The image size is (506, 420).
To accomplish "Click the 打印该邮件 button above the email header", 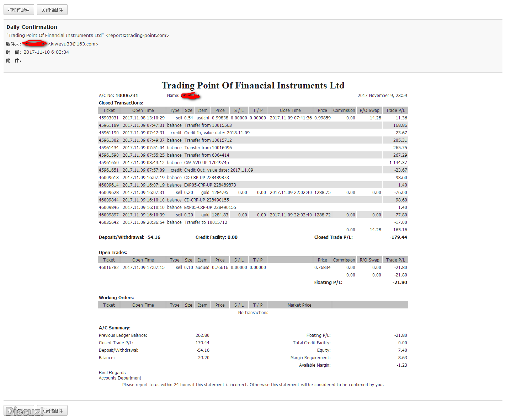I will pos(19,10).
